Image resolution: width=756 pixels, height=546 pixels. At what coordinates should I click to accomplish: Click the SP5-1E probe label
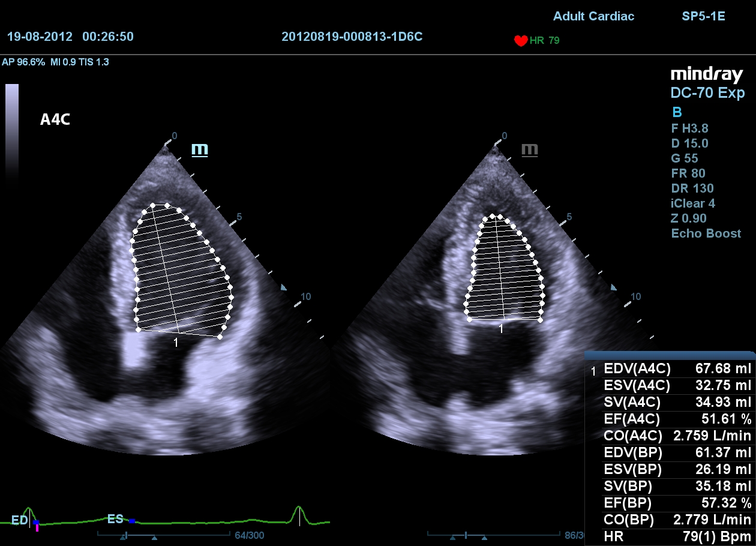703,16
